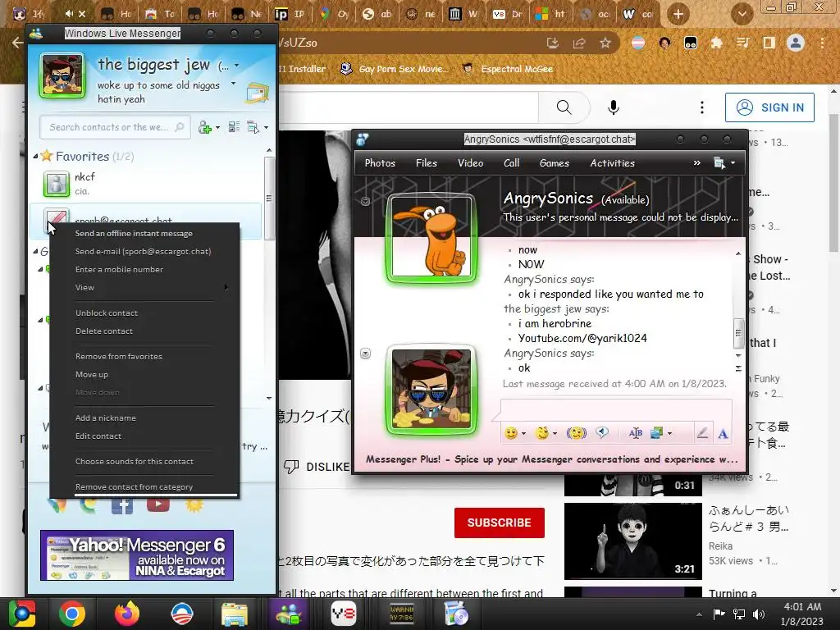This screenshot has height=630, width=840.
Task: Expand the View submenu in context menu
Action: pyautogui.click(x=144, y=288)
